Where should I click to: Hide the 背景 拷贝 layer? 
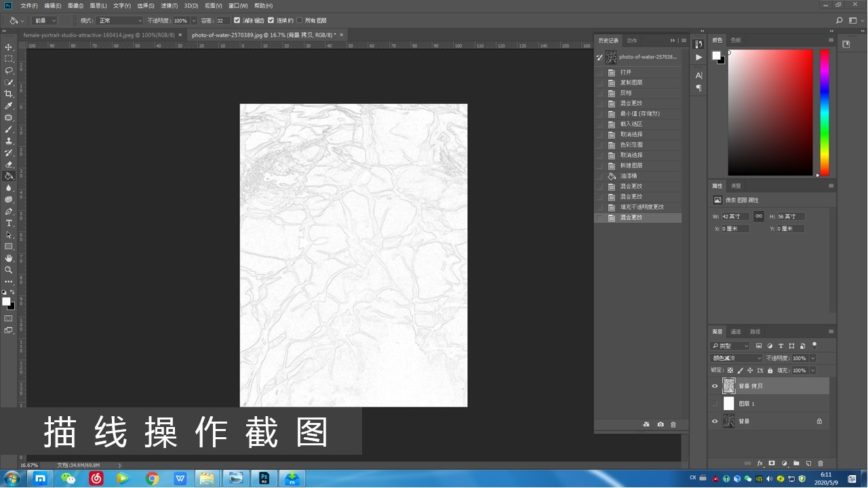click(714, 386)
